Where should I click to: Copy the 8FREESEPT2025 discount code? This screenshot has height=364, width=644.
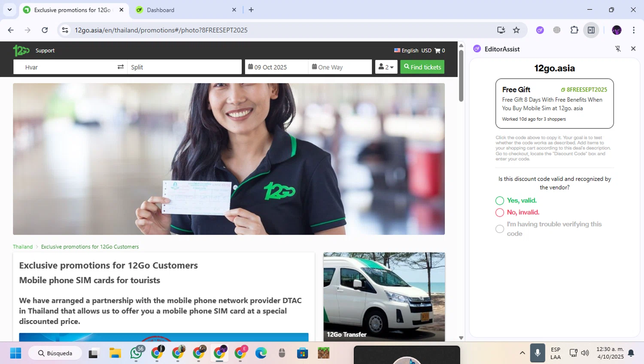(x=584, y=90)
